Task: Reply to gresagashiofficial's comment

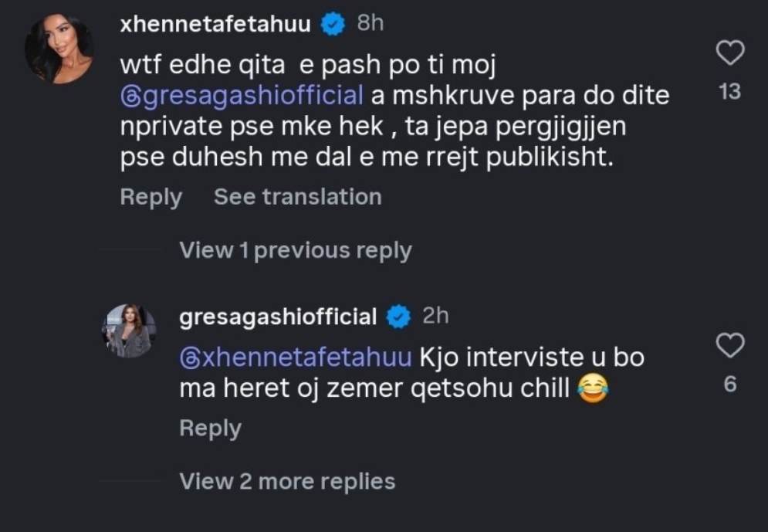Action: point(210,428)
